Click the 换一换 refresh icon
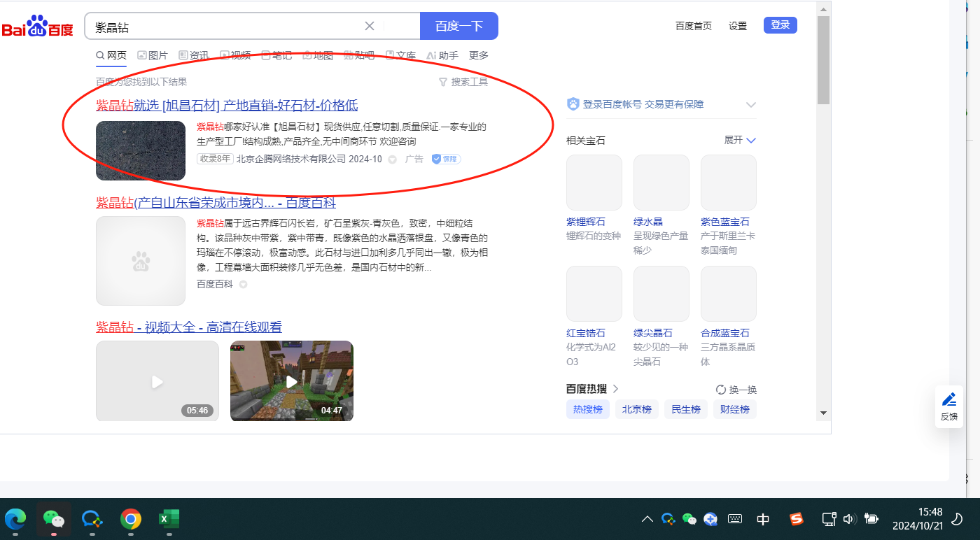The height and width of the screenshot is (540, 980). click(720, 390)
